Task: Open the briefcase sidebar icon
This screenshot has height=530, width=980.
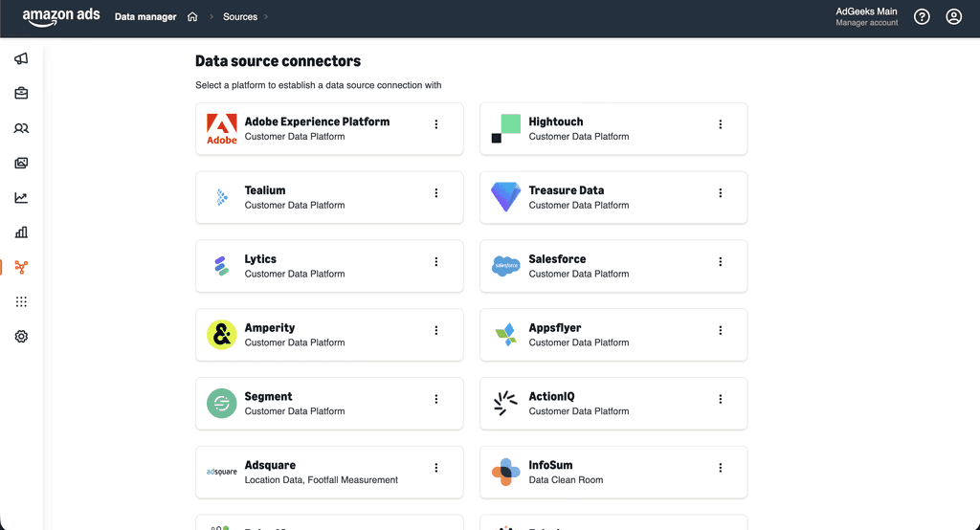Action: [x=21, y=93]
